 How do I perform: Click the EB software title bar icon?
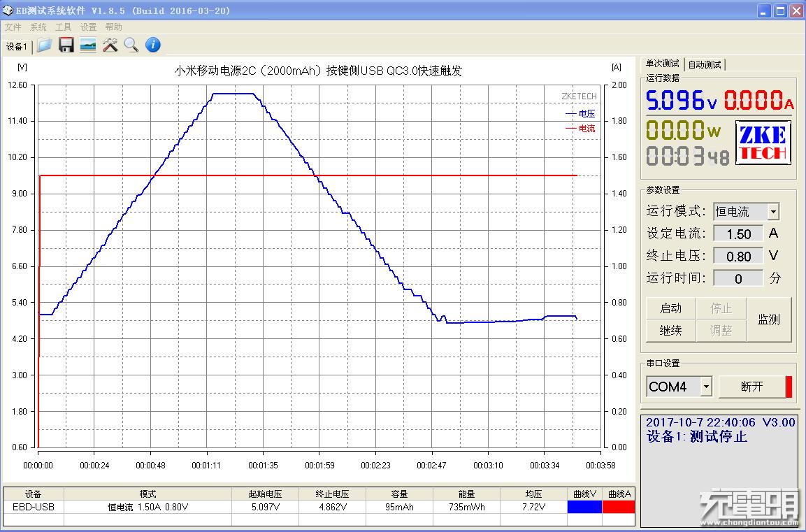[x=8, y=10]
